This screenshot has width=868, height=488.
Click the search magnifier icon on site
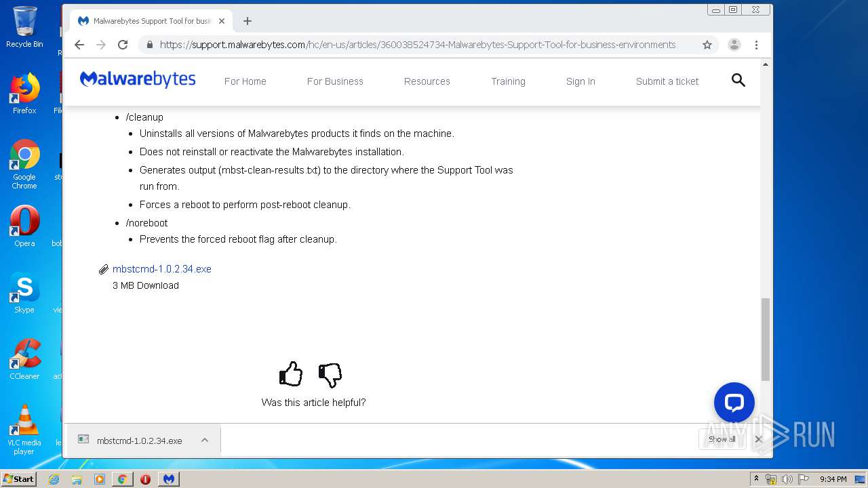pyautogui.click(x=738, y=80)
